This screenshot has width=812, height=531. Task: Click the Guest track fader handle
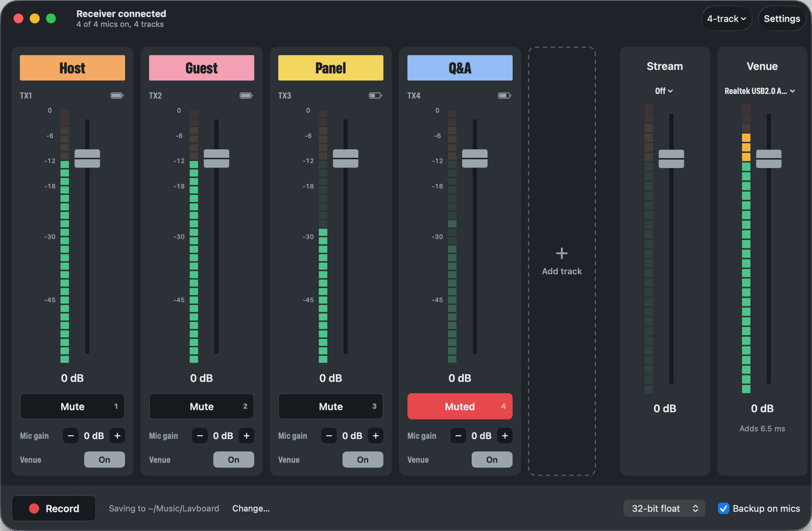(216, 158)
